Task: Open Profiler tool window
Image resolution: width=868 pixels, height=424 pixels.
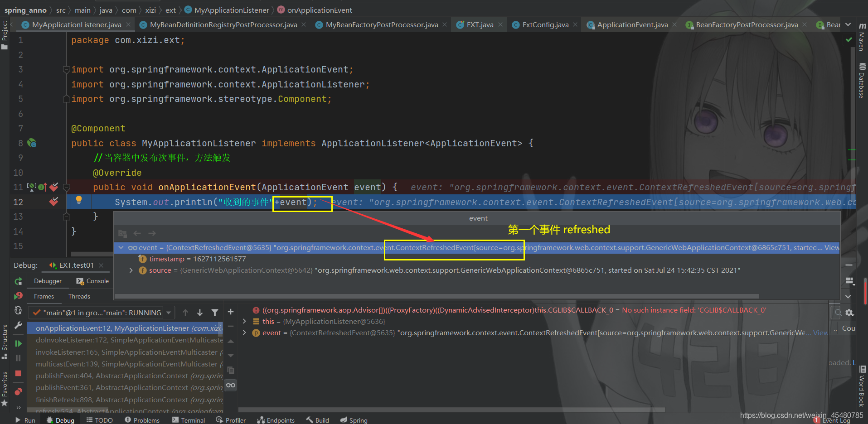Action: (231, 420)
